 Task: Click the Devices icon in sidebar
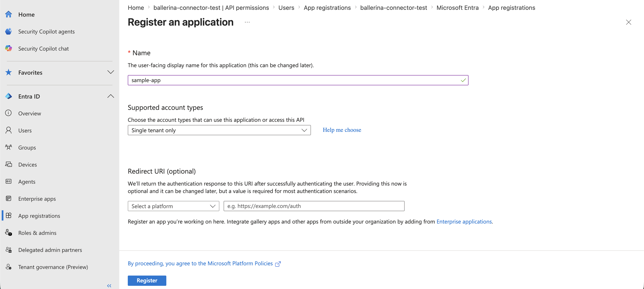[9, 164]
